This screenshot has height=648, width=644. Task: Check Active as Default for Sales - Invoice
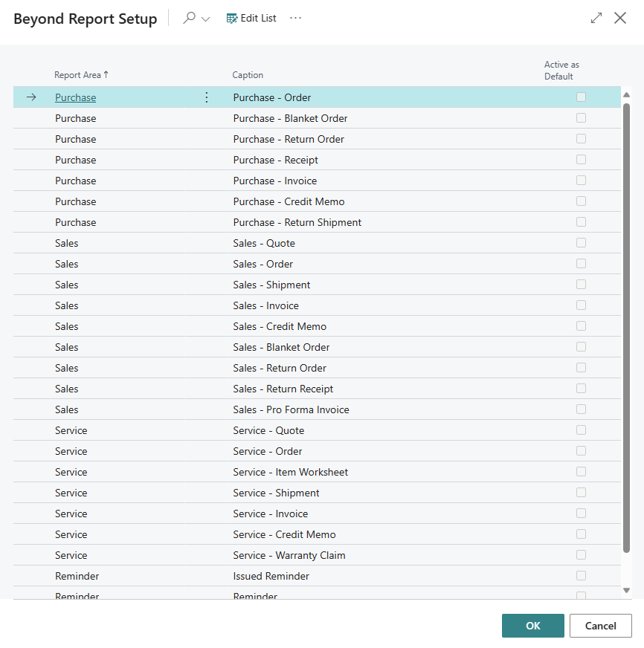[x=581, y=305]
